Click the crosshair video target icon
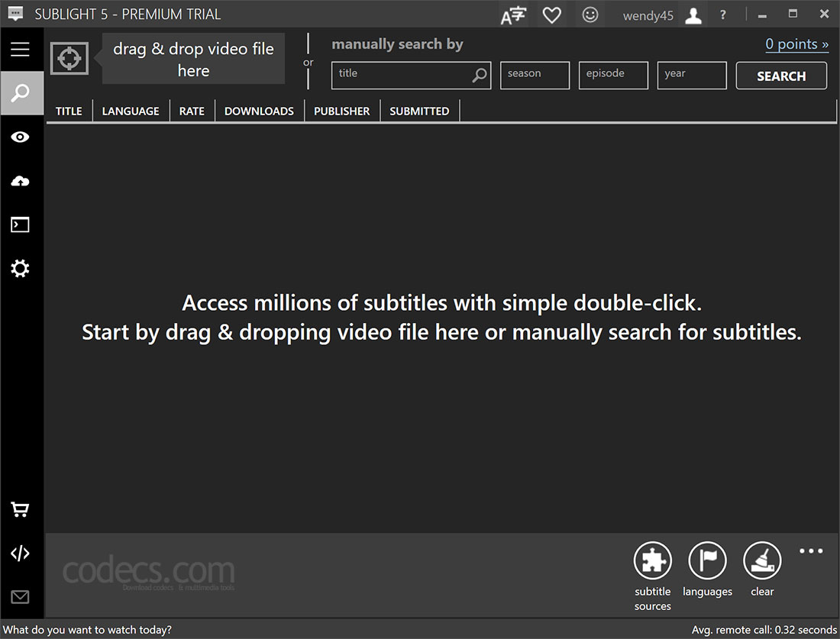The image size is (840, 639). [x=69, y=58]
